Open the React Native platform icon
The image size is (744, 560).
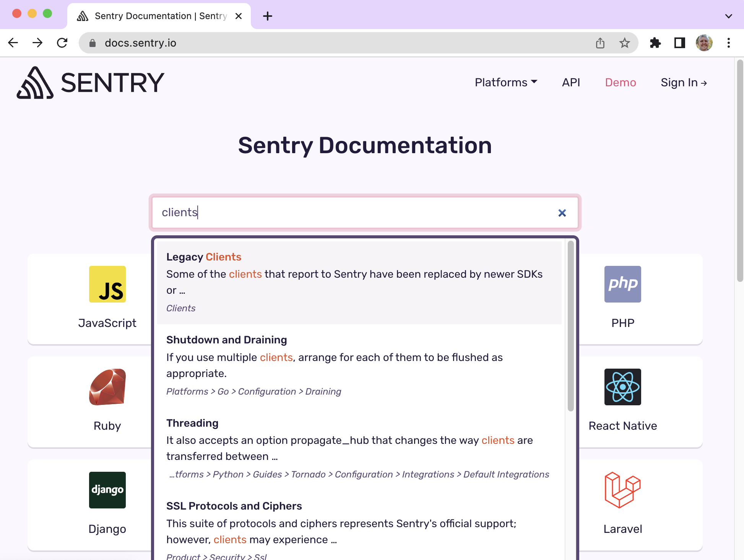tap(622, 387)
